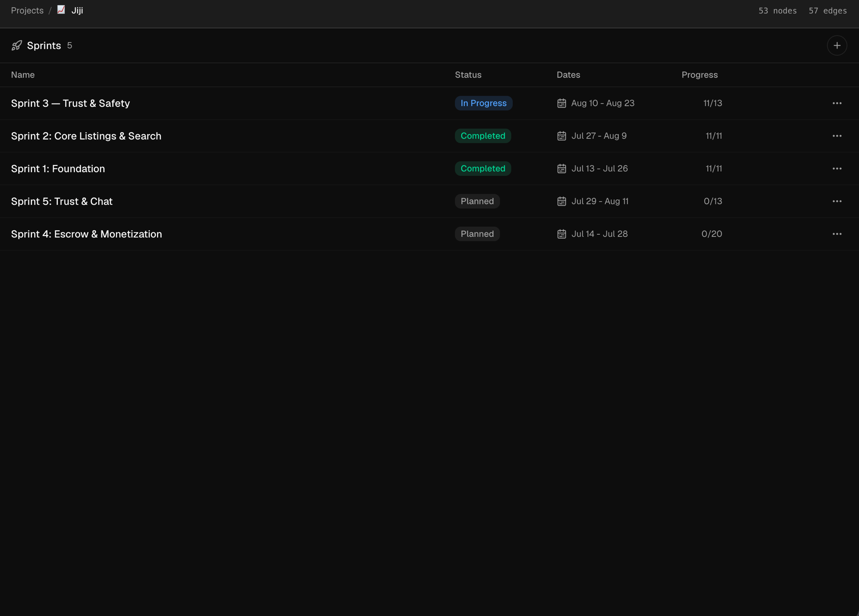Click the Jul 27 - Aug 9 dates

[x=599, y=136]
